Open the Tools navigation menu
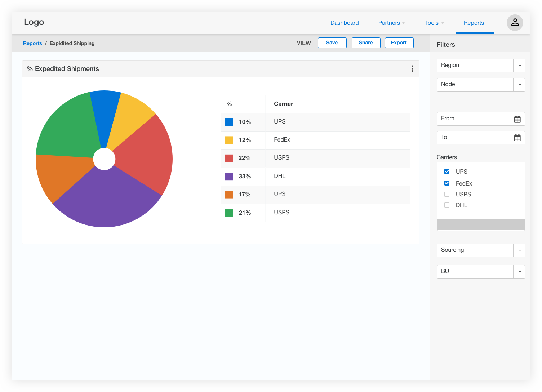The image size is (542, 392). pyautogui.click(x=434, y=23)
